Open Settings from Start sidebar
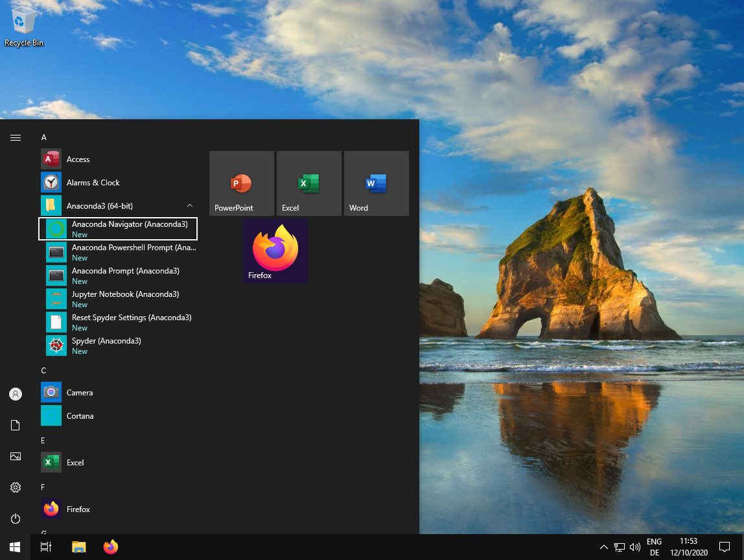Image resolution: width=744 pixels, height=560 pixels. point(16,487)
